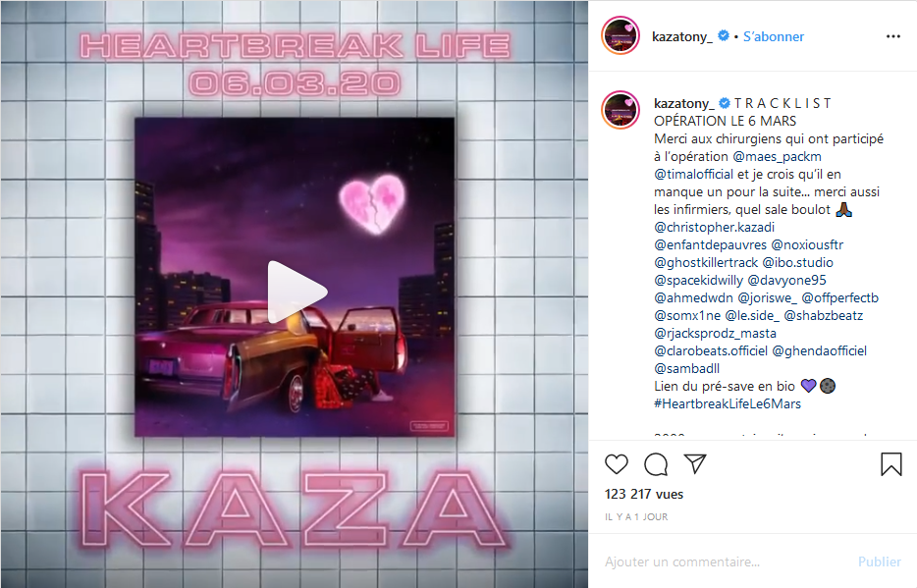Screen dimensions: 917x588
Task: Open kazatony_ username in header
Action: (682, 36)
